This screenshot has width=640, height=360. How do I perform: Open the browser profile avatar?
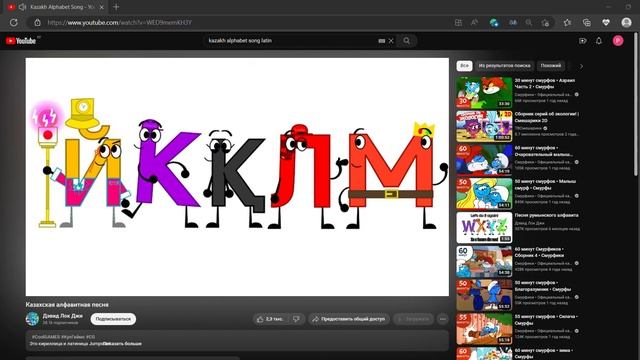tap(626, 22)
